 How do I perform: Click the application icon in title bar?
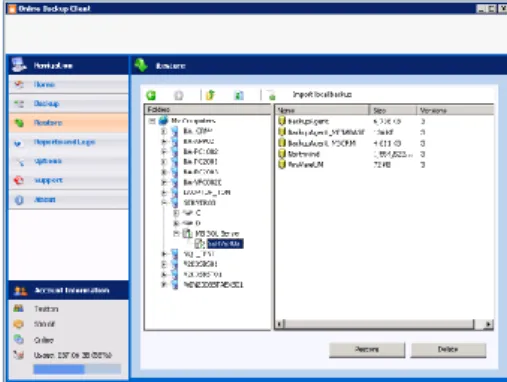(x=12, y=9)
